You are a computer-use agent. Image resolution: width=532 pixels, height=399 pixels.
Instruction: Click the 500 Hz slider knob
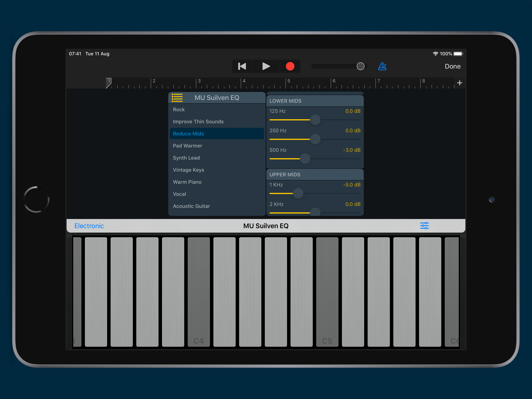(305, 159)
